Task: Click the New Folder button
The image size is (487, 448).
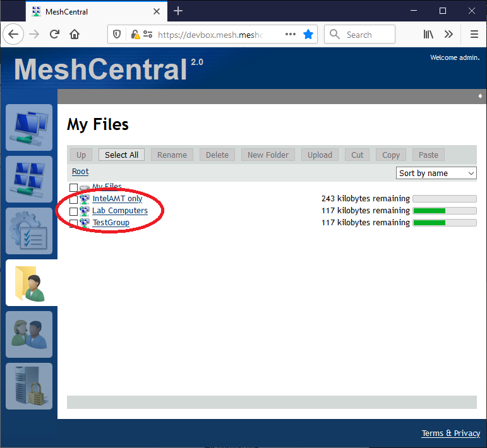Action: [268, 155]
